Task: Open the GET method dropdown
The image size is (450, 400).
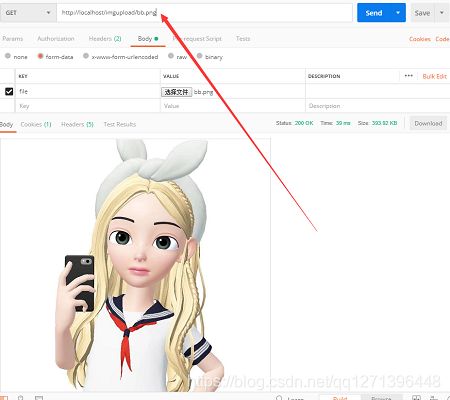Action: [28, 13]
